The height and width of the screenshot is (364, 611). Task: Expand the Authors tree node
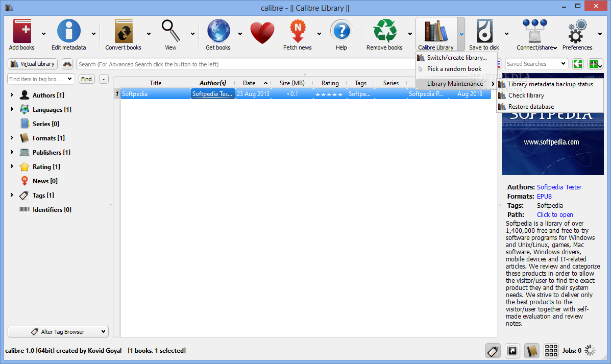click(12, 95)
